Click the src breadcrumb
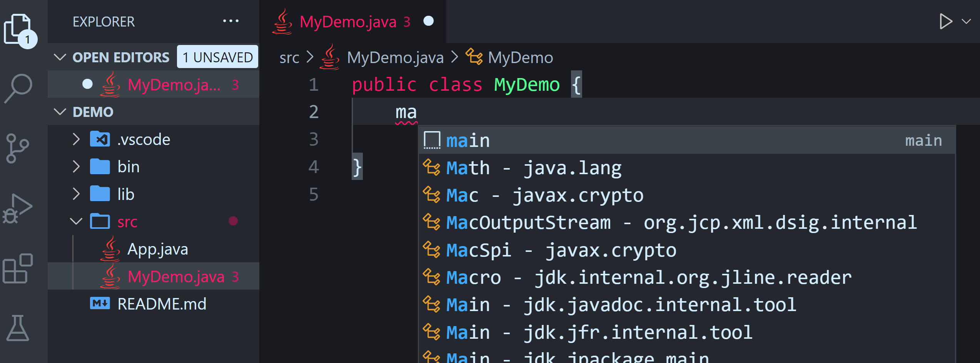980x363 pixels. [289, 58]
